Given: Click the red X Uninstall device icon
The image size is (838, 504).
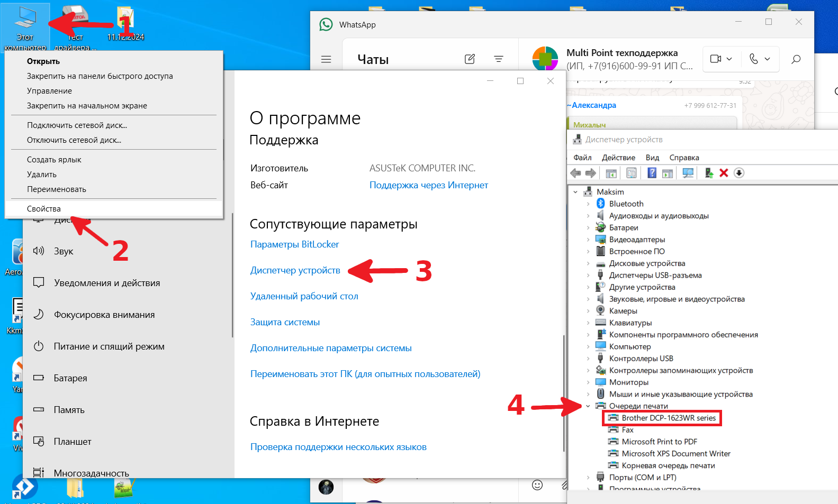Looking at the screenshot, I should pos(724,173).
